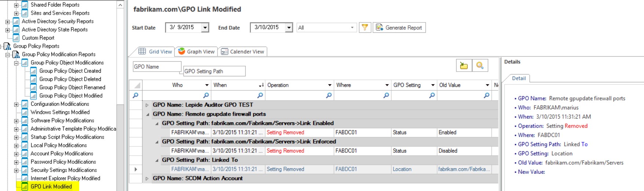The width and height of the screenshot is (644, 191).
Task: Click the tree panel scroll up arrow
Action: [120, 5]
